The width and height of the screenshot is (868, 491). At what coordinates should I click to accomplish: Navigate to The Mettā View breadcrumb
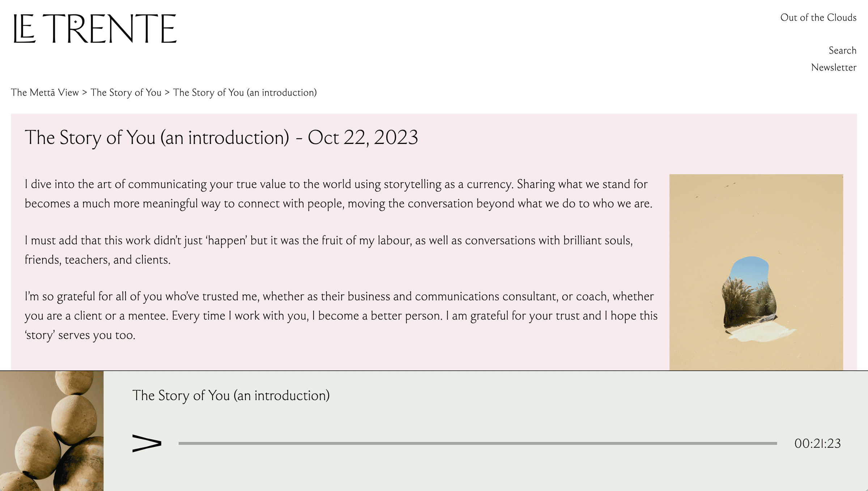tap(45, 93)
